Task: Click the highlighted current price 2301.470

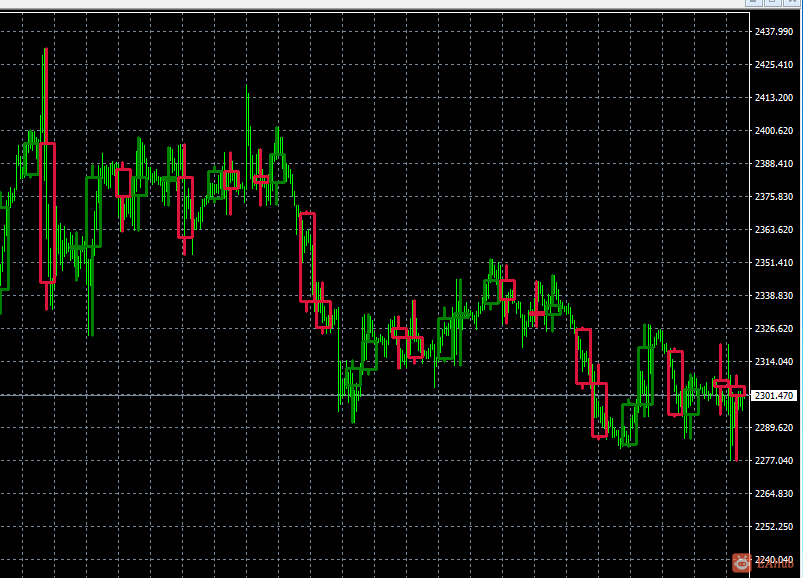Action: (x=774, y=396)
